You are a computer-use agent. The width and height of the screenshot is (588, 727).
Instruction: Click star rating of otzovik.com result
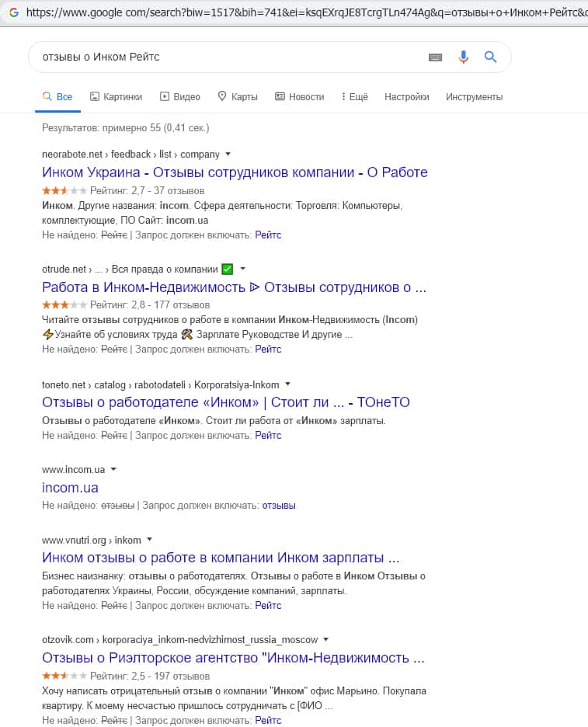pyautogui.click(x=64, y=676)
